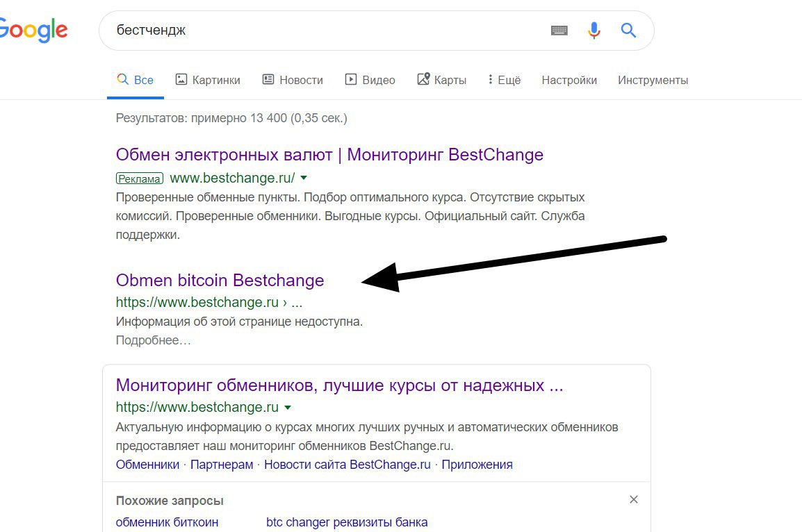
Task: Expand the Ещё menu
Action: pyautogui.click(x=505, y=80)
